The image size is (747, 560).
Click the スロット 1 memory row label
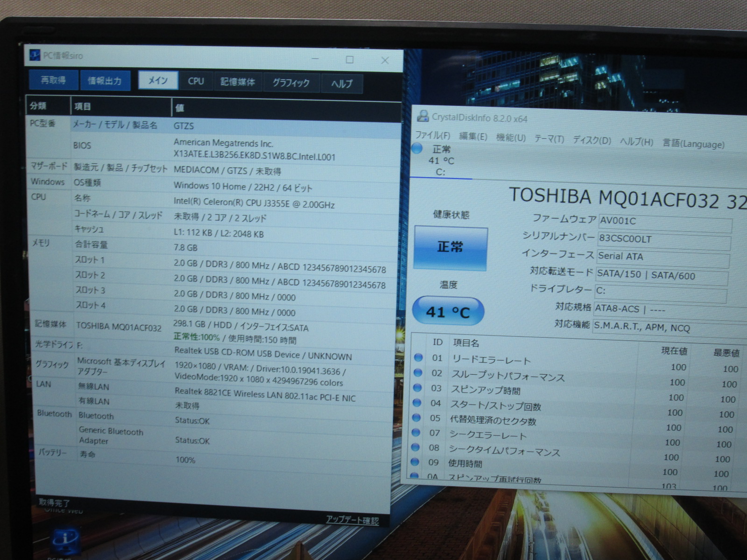(90, 260)
